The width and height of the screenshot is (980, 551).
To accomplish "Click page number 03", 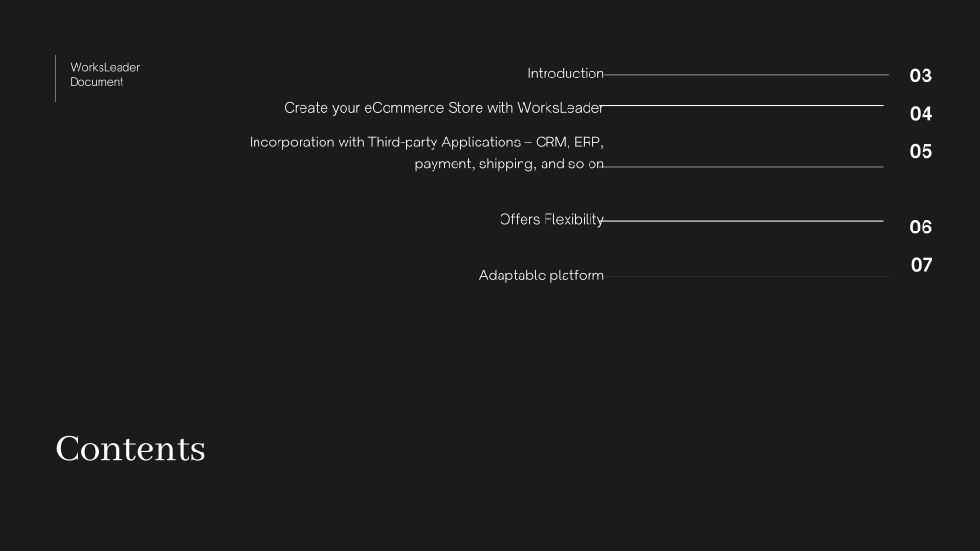I will tap(921, 76).
